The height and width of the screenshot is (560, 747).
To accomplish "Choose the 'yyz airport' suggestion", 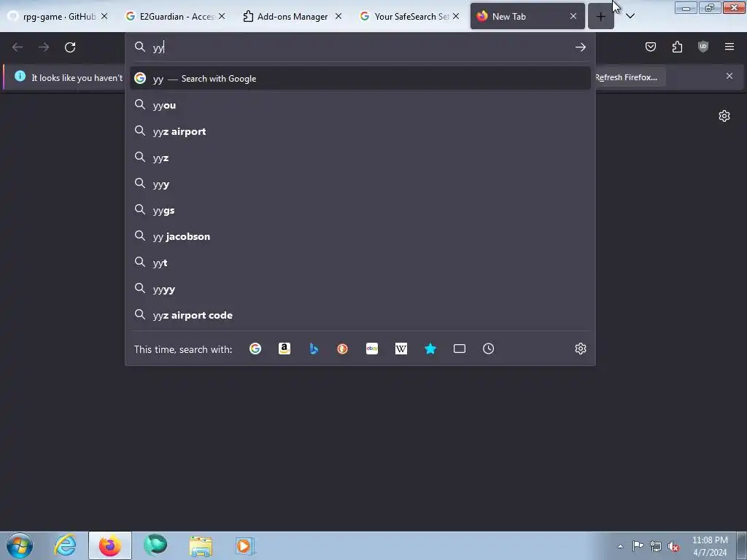I will point(360,131).
